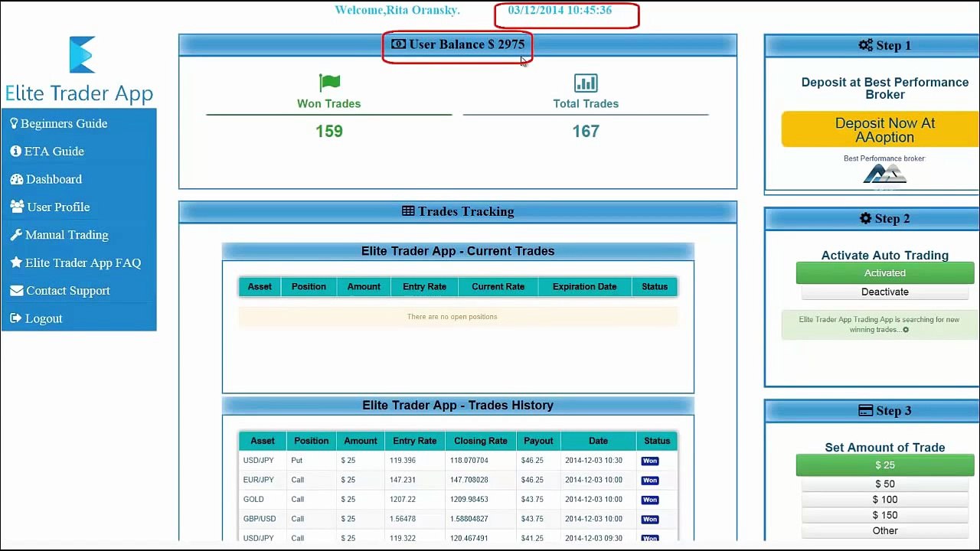The height and width of the screenshot is (551, 980).
Task: Click the EUR/JPY asset in trade history
Action: 258,480
